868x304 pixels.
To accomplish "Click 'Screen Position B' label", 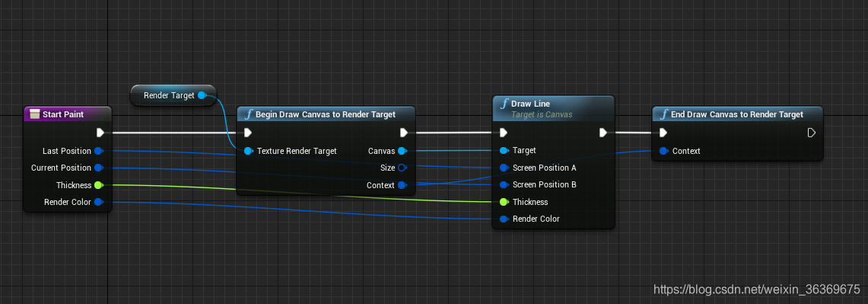I will point(544,184).
